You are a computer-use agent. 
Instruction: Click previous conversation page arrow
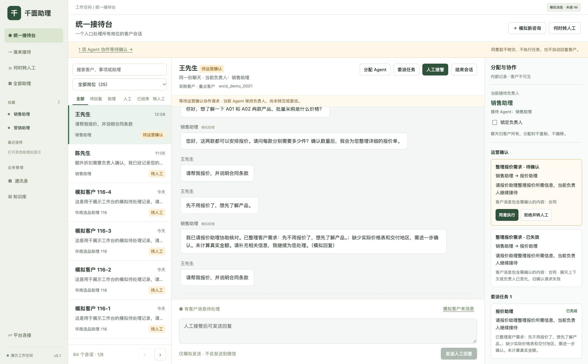(x=145, y=354)
